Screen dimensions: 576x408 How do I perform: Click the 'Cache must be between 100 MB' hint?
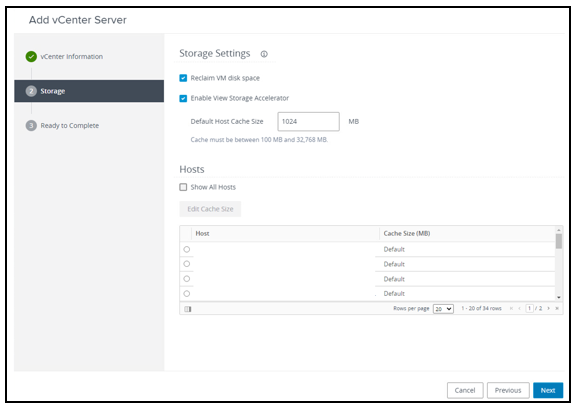pos(259,140)
